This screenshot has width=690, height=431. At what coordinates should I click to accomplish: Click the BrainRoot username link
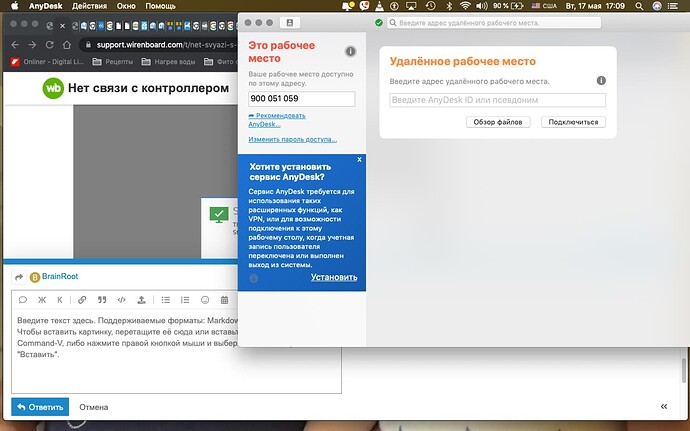(60, 276)
